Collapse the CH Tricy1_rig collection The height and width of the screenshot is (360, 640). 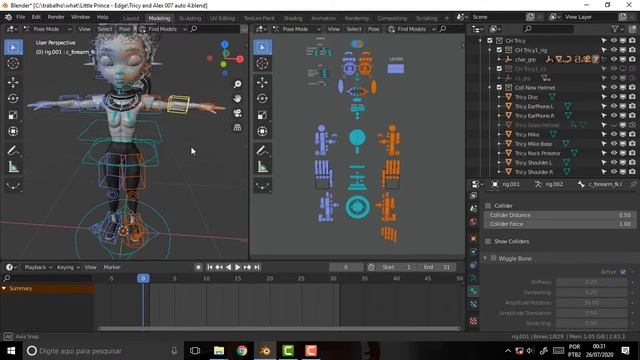490,50
